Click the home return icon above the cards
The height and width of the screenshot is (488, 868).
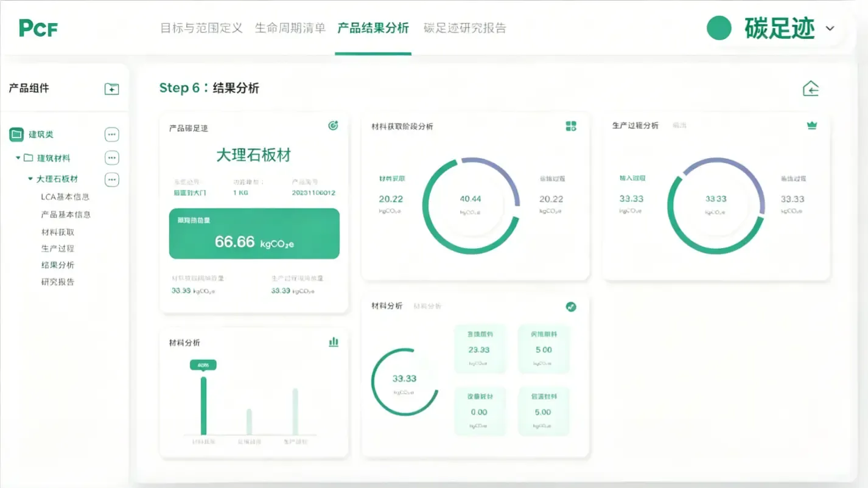pos(810,88)
